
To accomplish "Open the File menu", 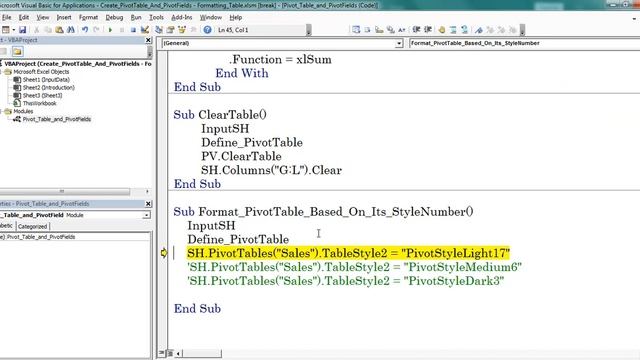I will click(x=6, y=18).
